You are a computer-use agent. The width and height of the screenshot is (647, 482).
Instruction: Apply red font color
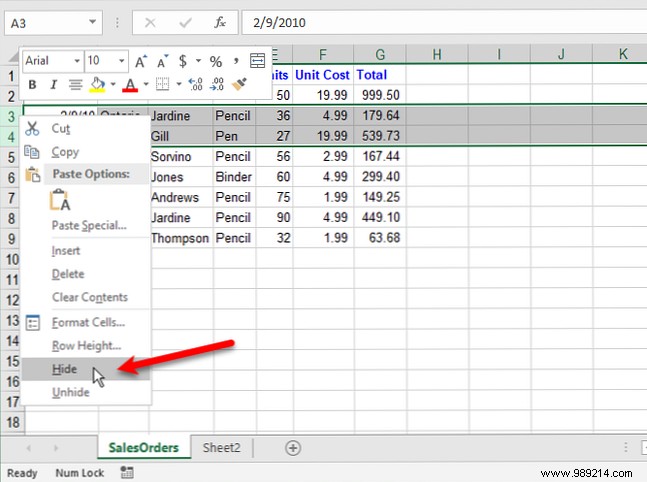130,85
